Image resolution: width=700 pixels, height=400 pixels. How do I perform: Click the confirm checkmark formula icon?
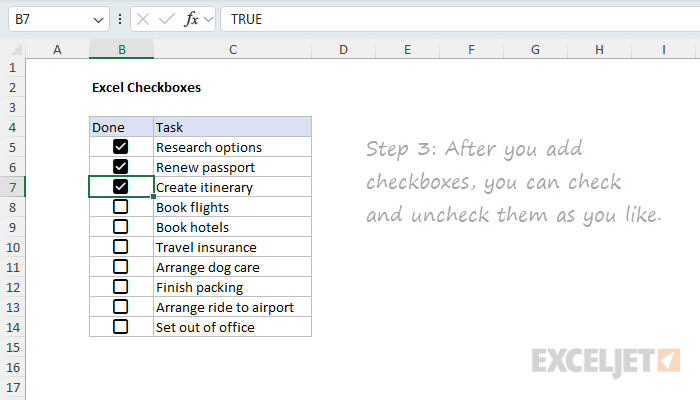tap(167, 19)
